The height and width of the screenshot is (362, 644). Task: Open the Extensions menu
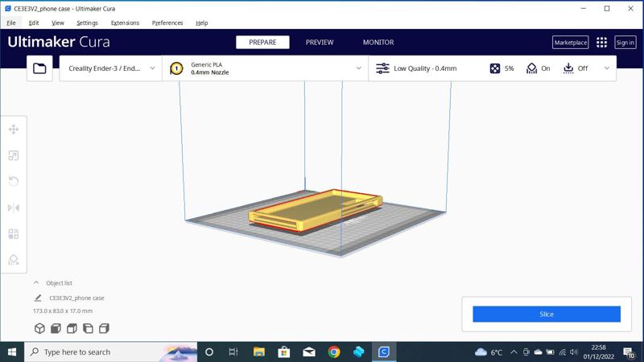(x=125, y=23)
